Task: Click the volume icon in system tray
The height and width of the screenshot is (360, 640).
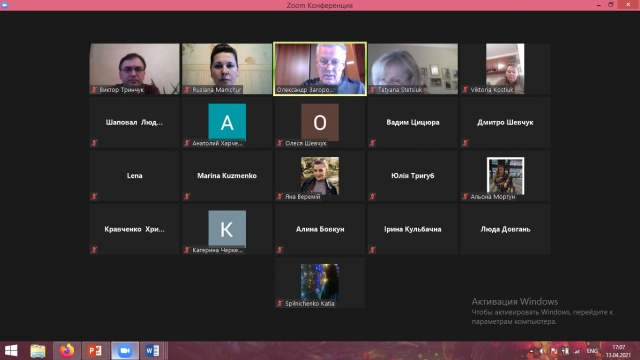Action: tap(542, 351)
